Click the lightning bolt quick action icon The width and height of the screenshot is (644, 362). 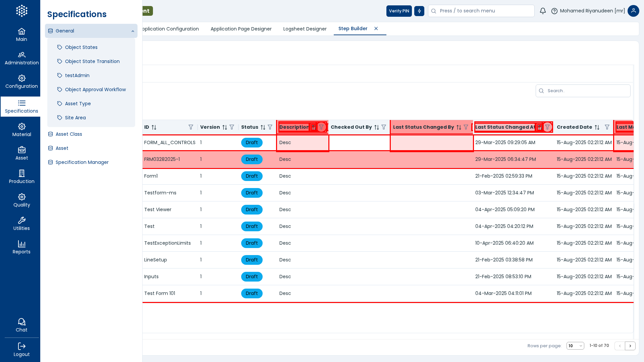tap(419, 11)
